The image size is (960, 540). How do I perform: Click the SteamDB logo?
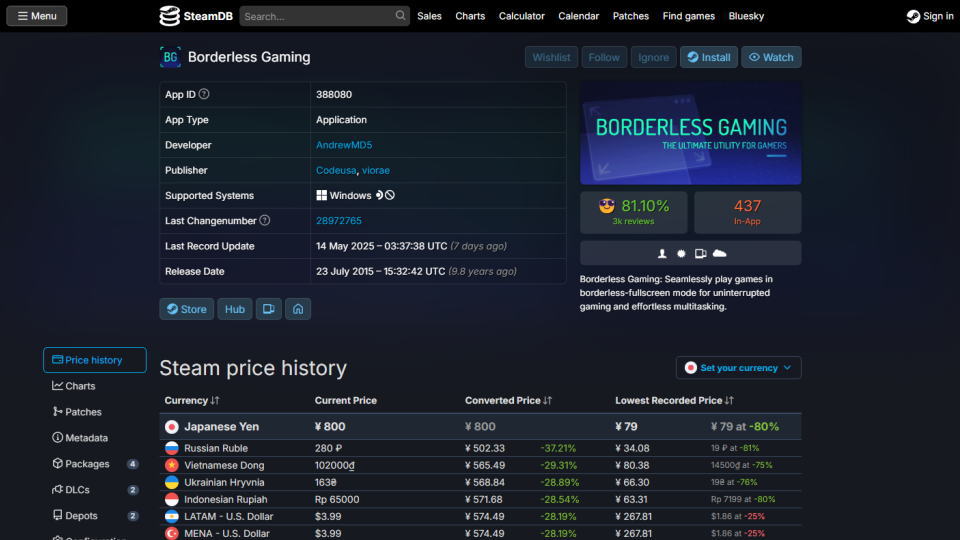[196, 16]
